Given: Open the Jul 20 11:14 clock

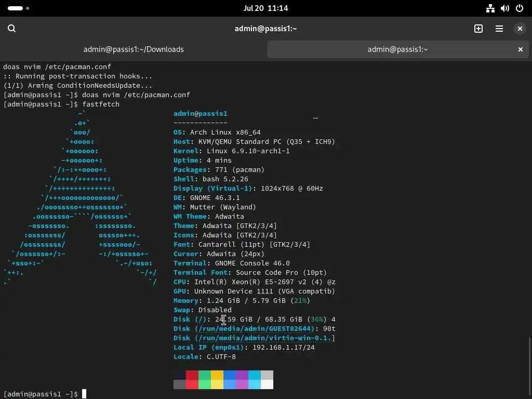Looking at the screenshot, I should click(x=265, y=8).
